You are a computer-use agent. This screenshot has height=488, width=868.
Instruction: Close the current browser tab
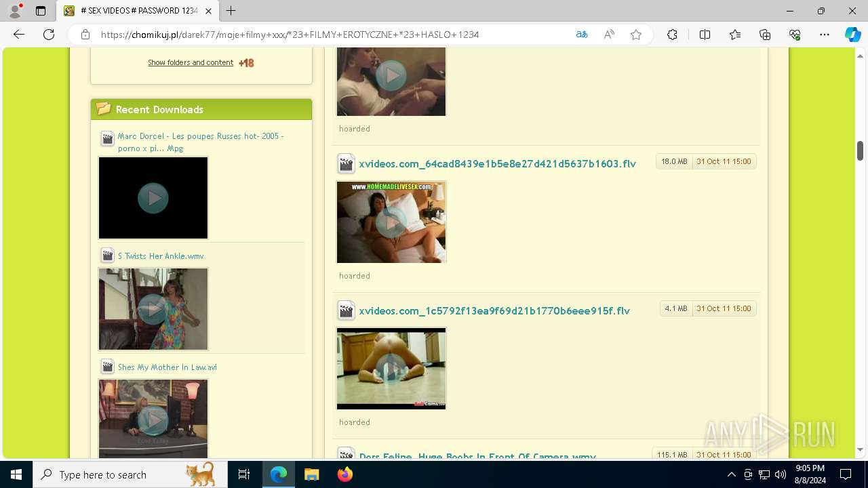[x=208, y=11]
